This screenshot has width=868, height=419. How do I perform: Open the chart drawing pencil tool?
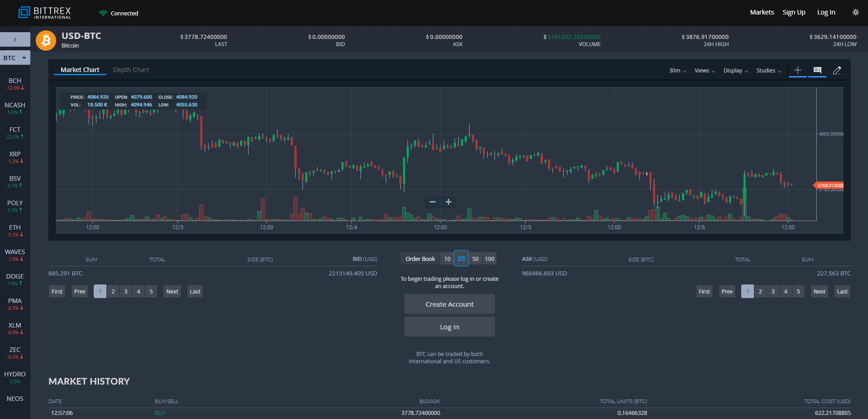[x=837, y=70]
